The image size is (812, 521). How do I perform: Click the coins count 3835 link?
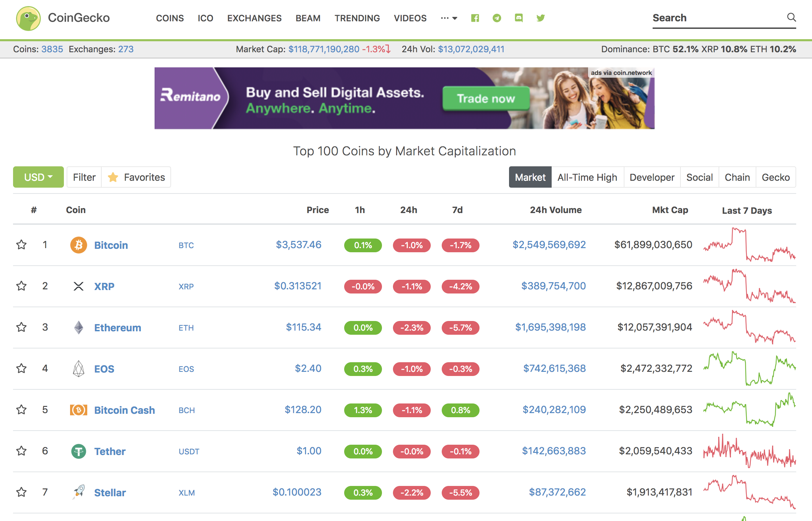click(x=52, y=49)
